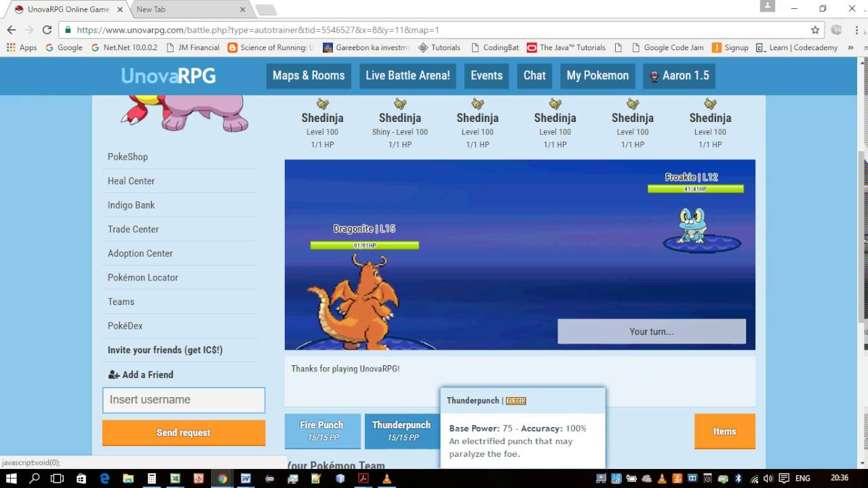Open the PDF reader taskbar icon
868x488 pixels.
click(x=363, y=479)
